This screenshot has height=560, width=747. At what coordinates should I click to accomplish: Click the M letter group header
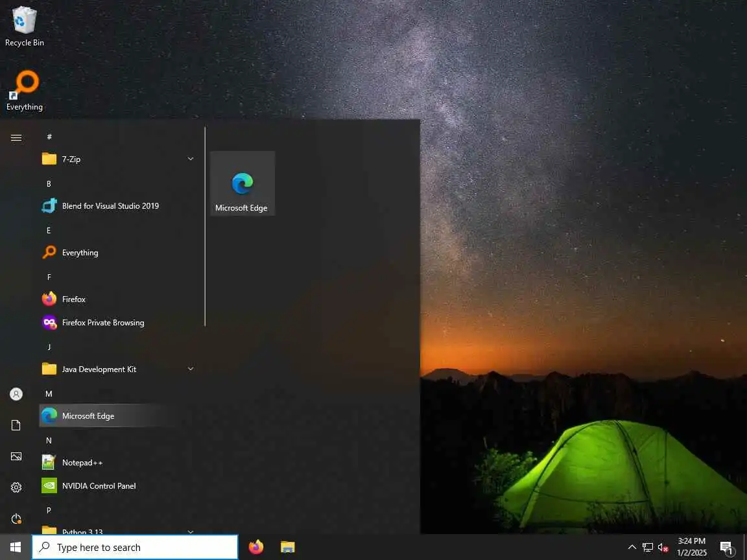point(49,393)
